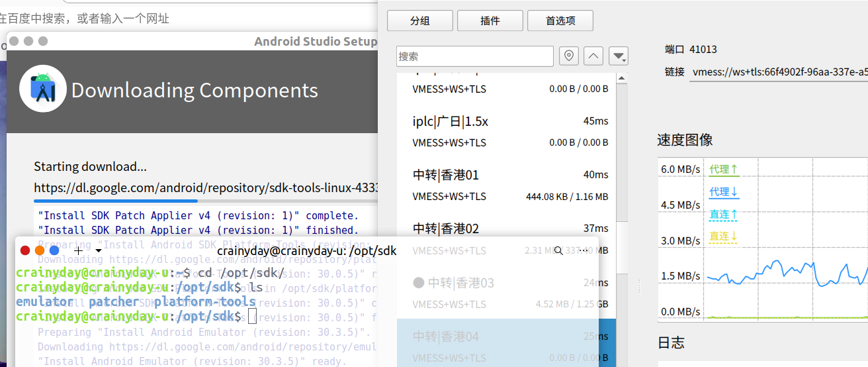Click the emulator directory name in terminal
868x367 pixels.
44,301
